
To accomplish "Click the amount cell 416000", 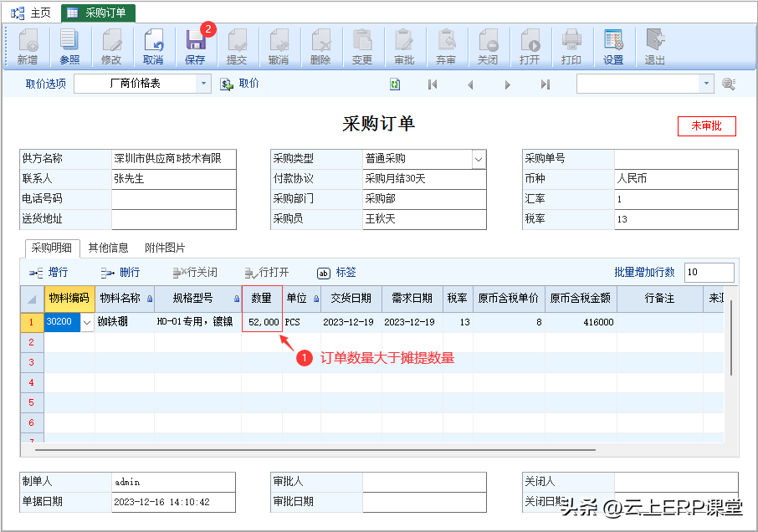I will coord(581,322).
